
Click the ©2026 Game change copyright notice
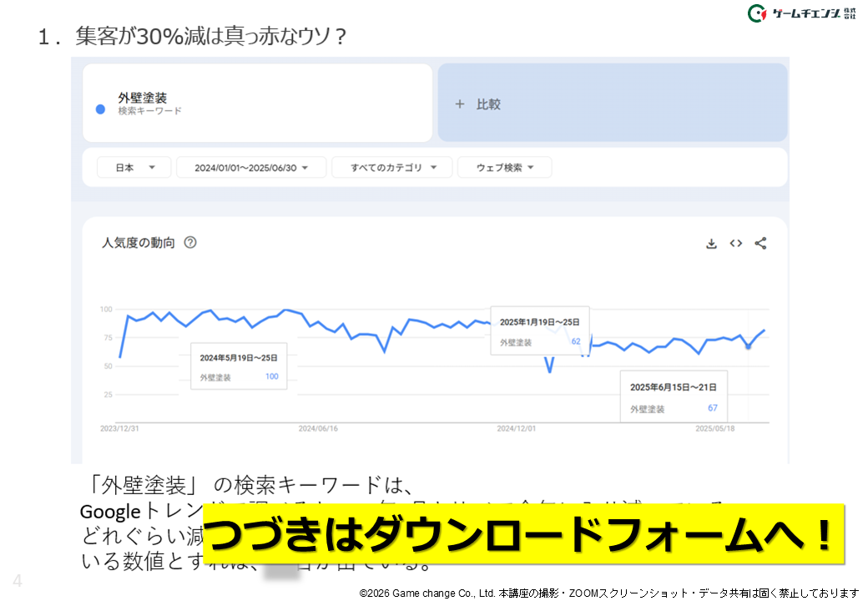tap(609, 593)
